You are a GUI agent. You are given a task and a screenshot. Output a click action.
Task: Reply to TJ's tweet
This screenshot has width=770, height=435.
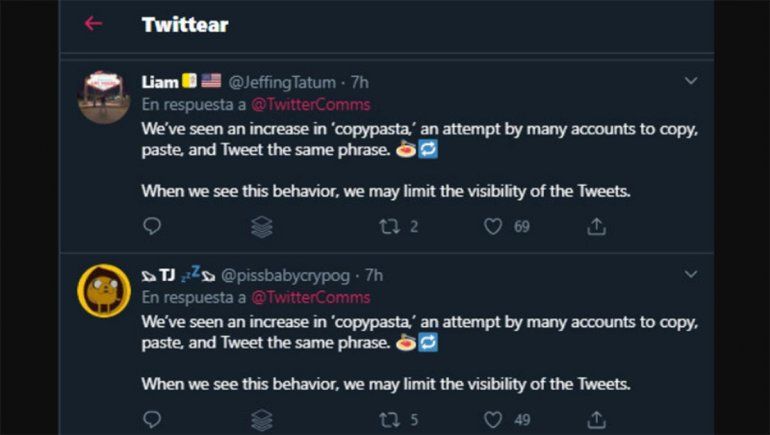(151, 420)
